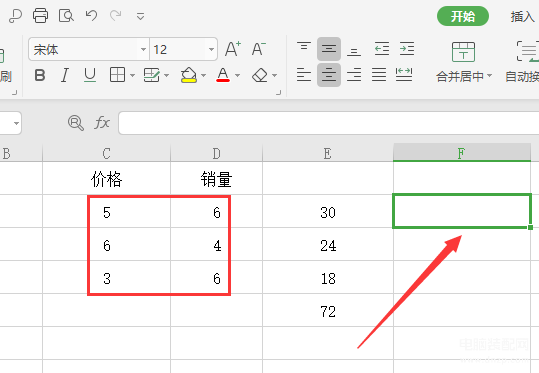This screenshot has height=373, width=539.
Task: Align text right
Action: coord(354,75)
